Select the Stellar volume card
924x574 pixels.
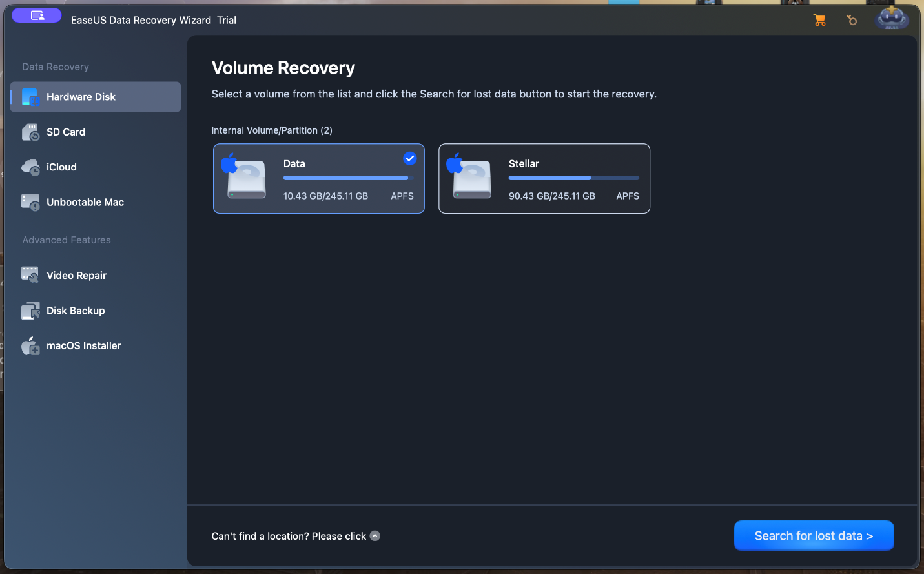[x=544, y=179]
